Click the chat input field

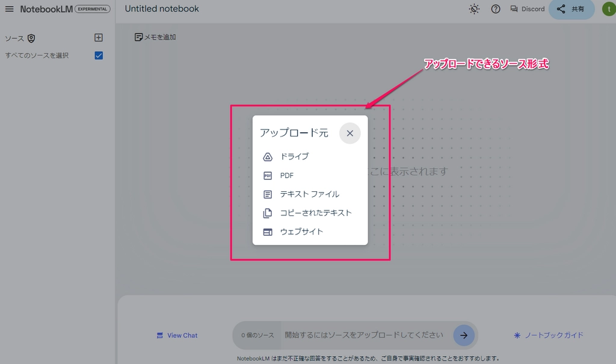click(x=364, y=335)
